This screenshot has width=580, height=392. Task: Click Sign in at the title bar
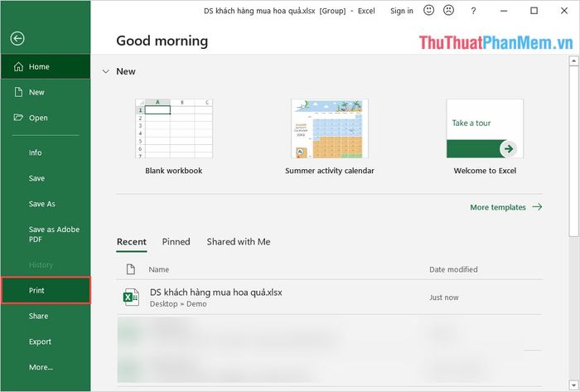point(402,11)
